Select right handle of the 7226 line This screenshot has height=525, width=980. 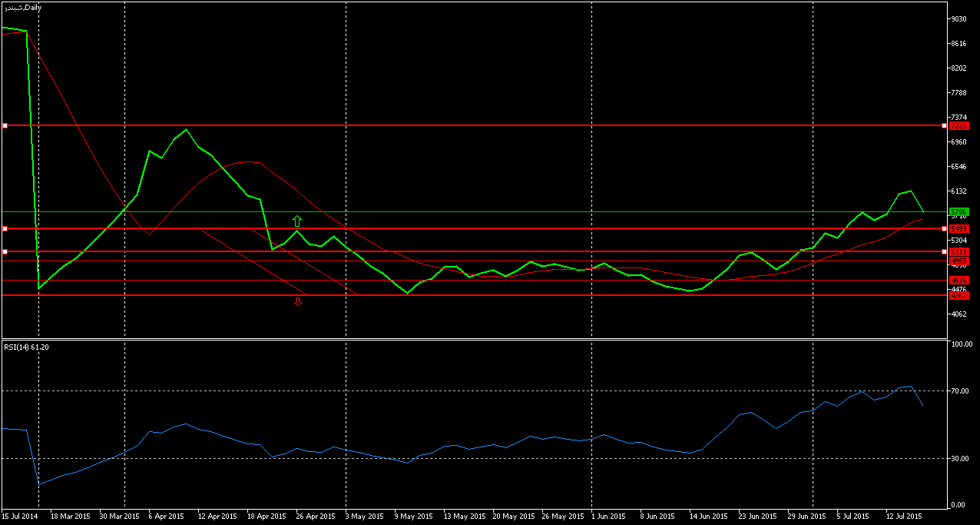[944, 125]
